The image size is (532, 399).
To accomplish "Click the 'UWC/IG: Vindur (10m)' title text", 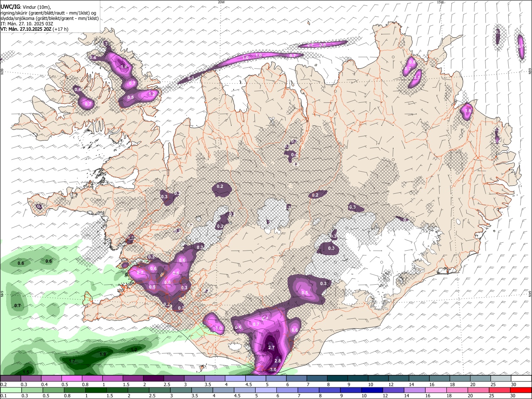I will [26, 7].
